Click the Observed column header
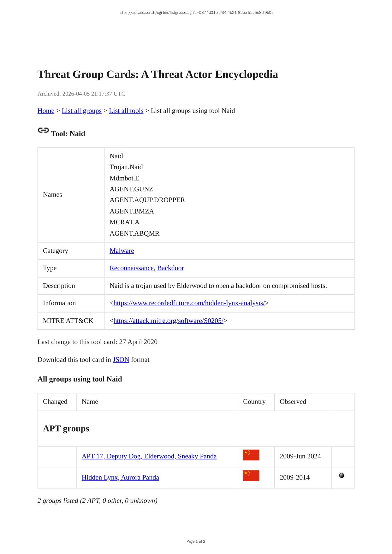392x554 pixels. tap(293, 402)
